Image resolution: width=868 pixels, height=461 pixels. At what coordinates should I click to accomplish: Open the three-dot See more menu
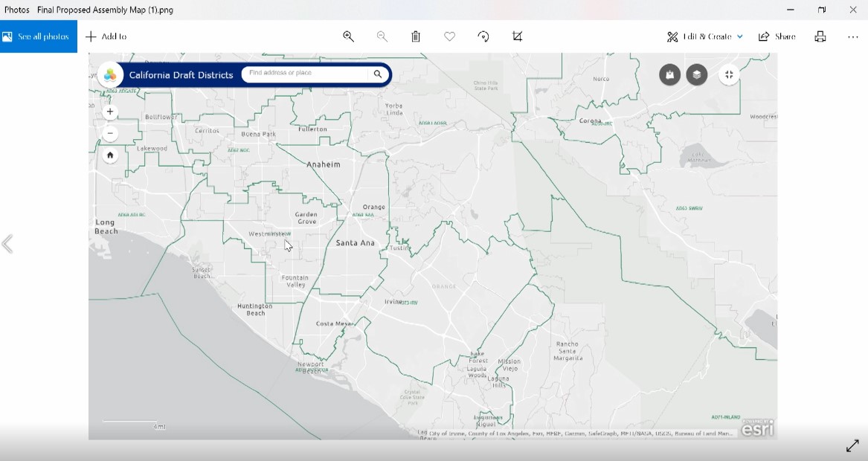coord(853,36)
